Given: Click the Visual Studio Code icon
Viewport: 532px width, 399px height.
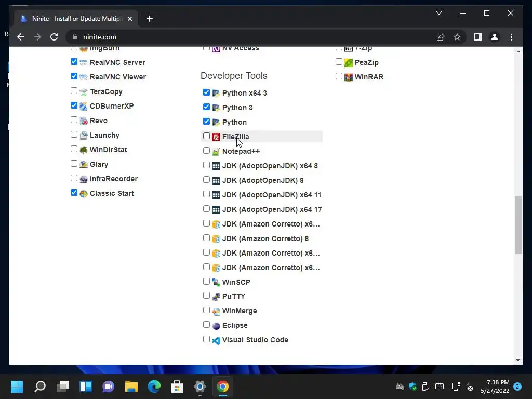Looking at the screenshot, I should point(216,340).
